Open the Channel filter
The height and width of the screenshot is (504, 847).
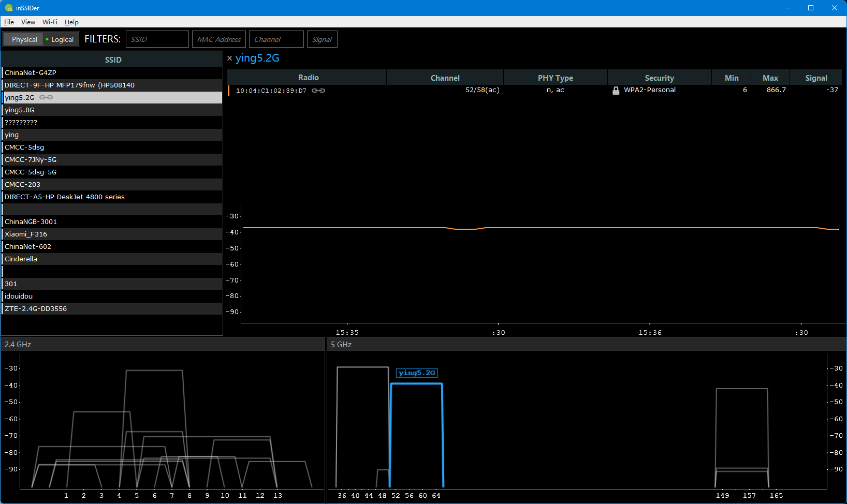click(x=276, y=39)
